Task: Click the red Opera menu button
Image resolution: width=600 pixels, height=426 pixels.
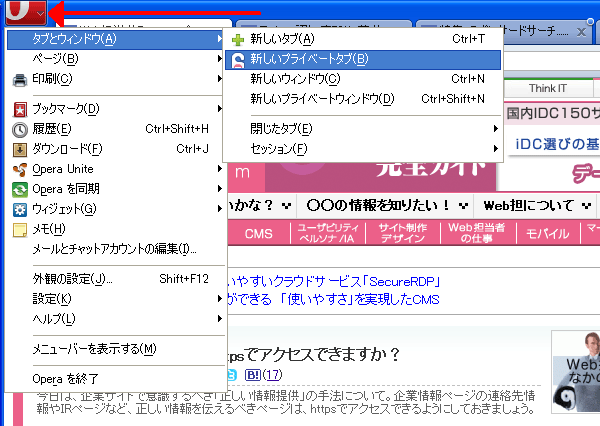Action: [26, 11]
